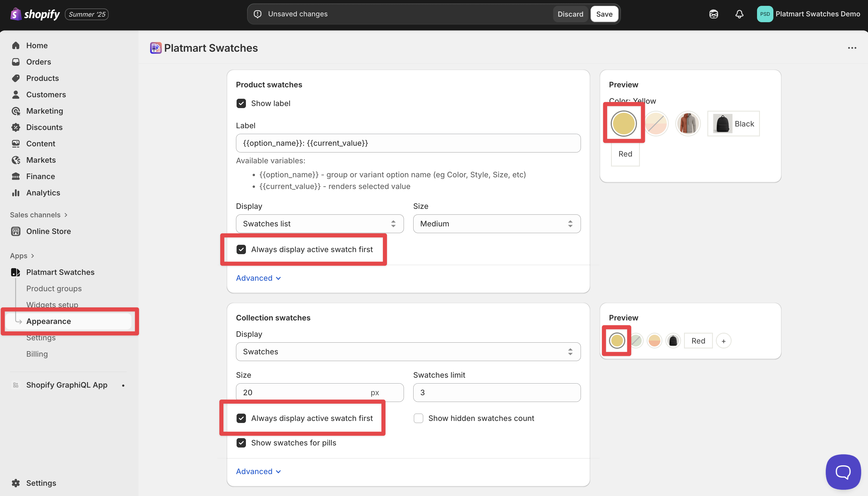Expand Advanced under Product swatches
Screen dimensions: 868x496
(258, 278)
